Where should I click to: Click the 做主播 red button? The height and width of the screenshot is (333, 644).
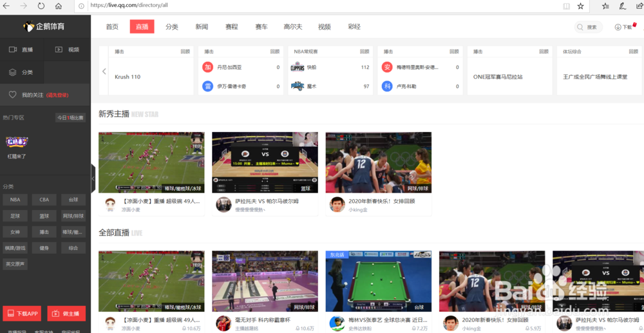[66, 314]
